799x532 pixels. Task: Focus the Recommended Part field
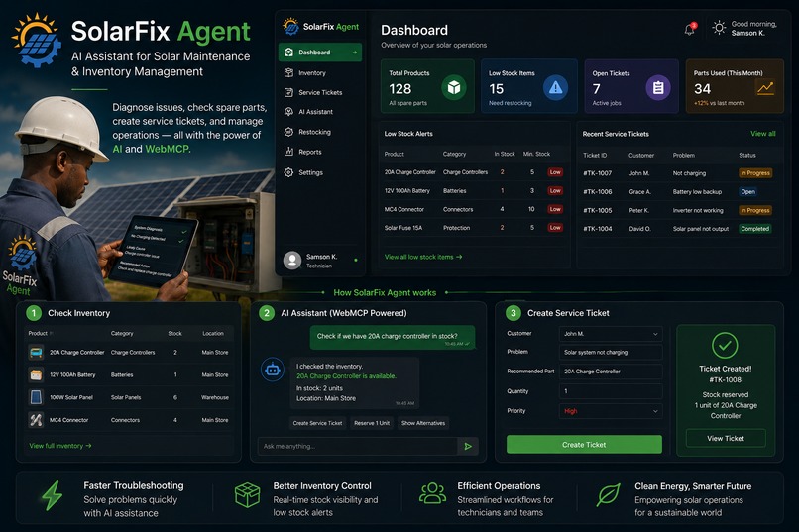pos(611,372)
